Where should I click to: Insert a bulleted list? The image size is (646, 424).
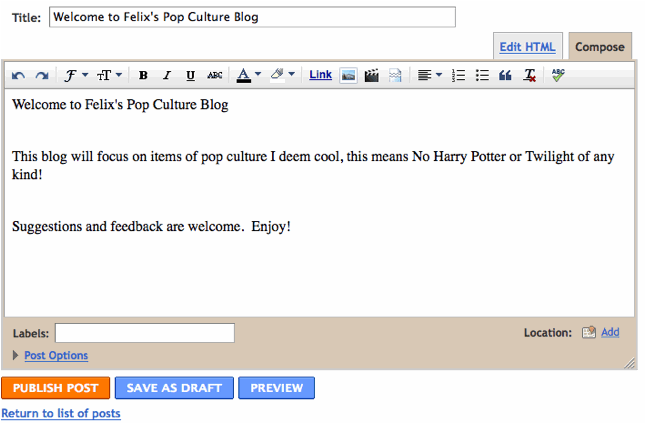point(482,75)
